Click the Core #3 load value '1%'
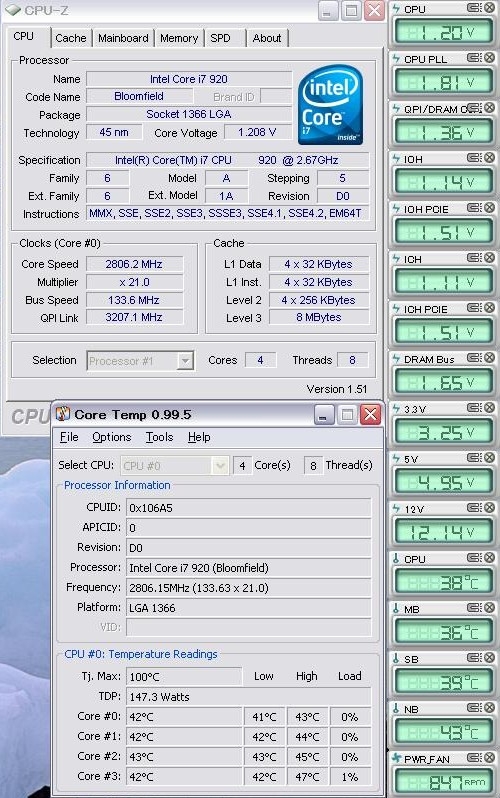500x798 pixels. point(350,777)
